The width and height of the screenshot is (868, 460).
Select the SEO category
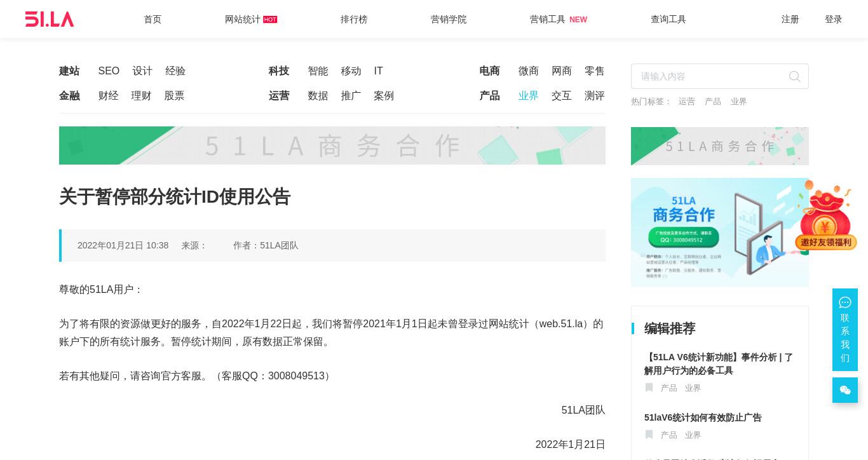click(109, 71)
